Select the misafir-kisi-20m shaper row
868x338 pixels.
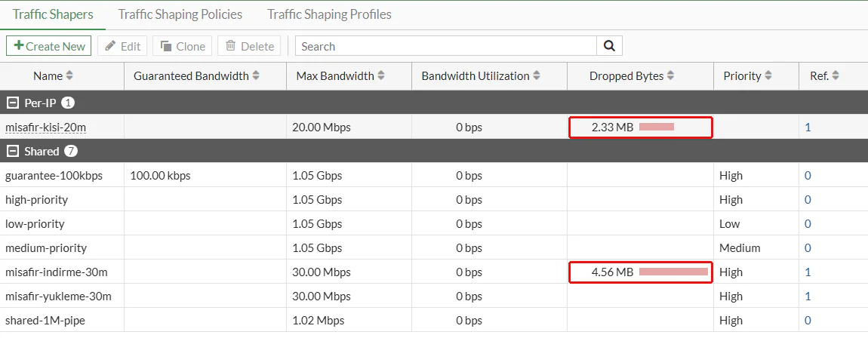(434, 128)
